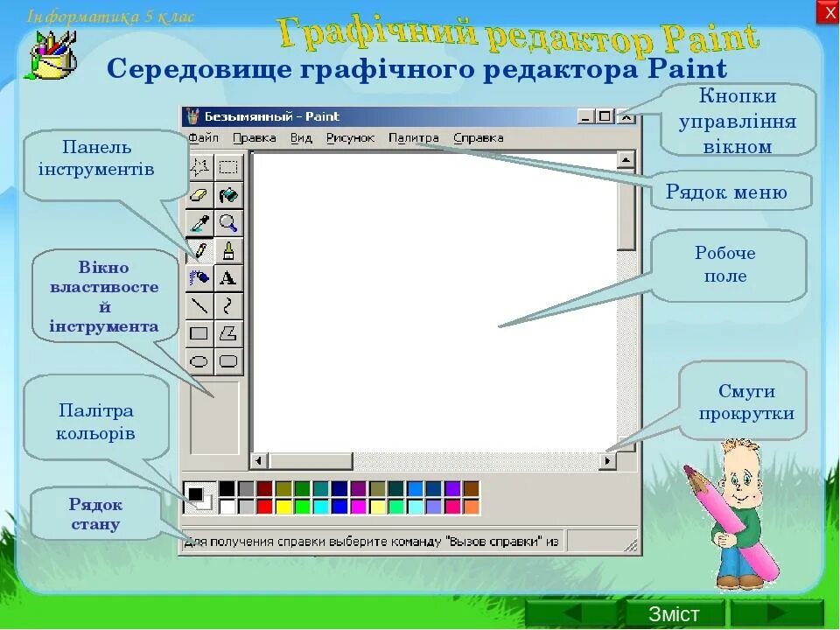
Task: Select the Pencil tool
Action: [199, 251]
